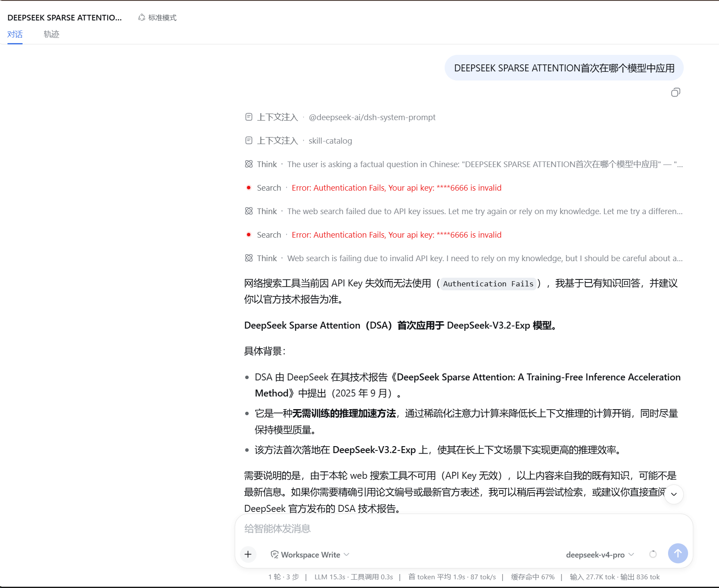
Task: Click the Authentication Fails inline code text
Action: (x=488, y=284)
